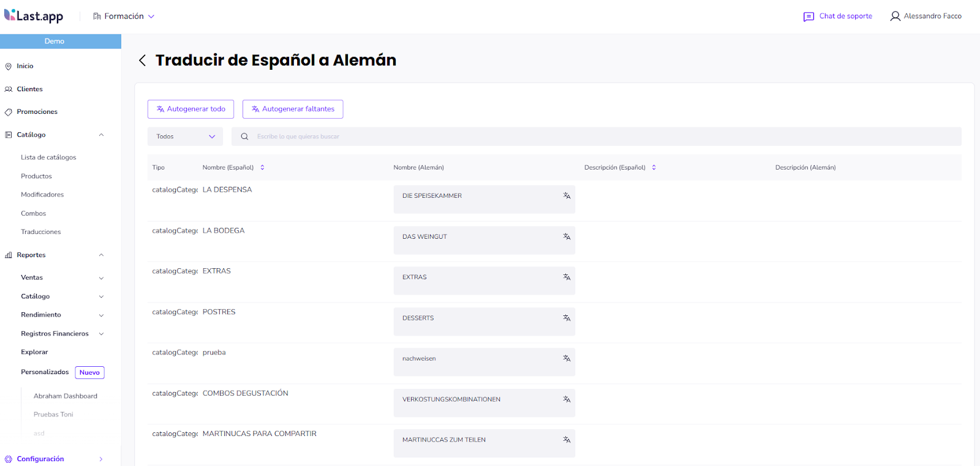The height and width of the screenshot is (466, 980).
Task: Click translate icon in DIE SPEISEKAMMER field
Action: [x=567, y=196]
